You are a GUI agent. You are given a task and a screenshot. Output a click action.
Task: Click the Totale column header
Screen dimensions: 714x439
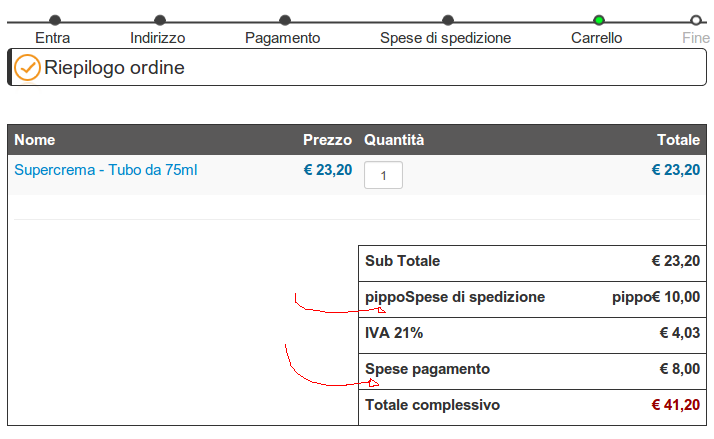678,140
